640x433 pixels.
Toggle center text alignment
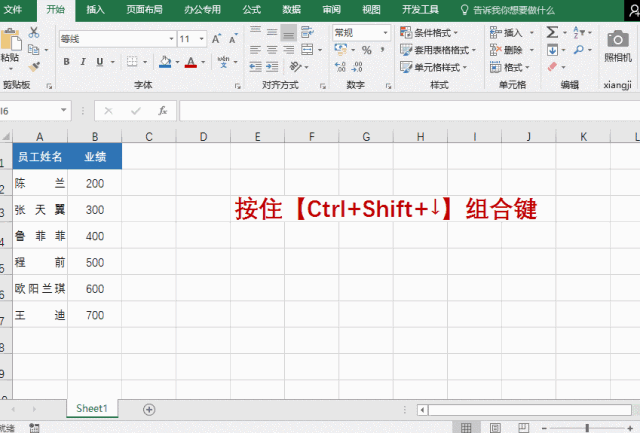tap(272, 50)
